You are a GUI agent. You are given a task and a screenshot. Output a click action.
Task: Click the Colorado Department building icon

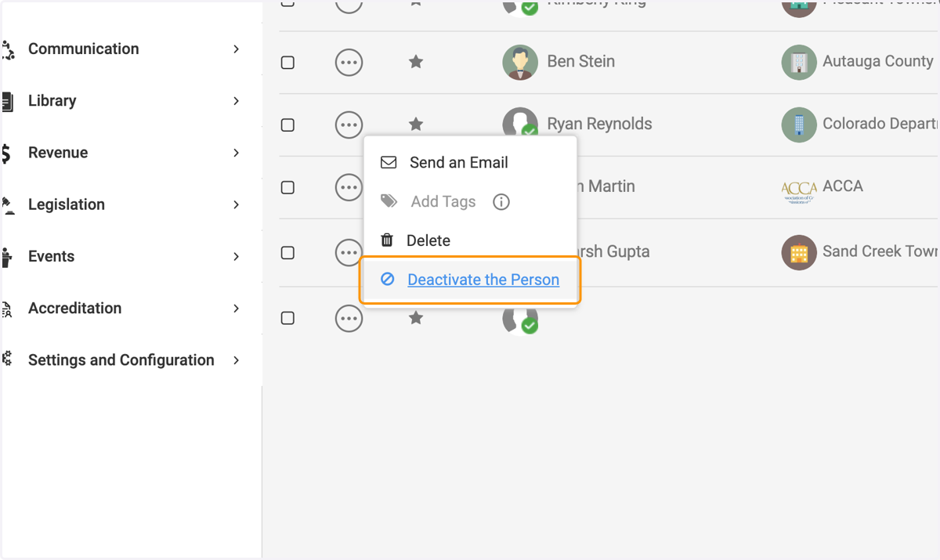click(799, 125)
